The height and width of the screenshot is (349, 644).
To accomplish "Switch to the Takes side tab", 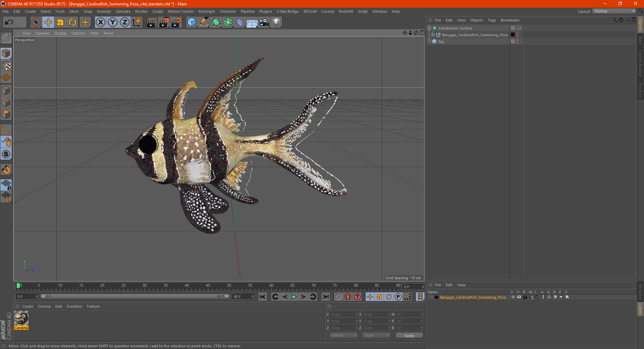I will click(x=640, y=41).
